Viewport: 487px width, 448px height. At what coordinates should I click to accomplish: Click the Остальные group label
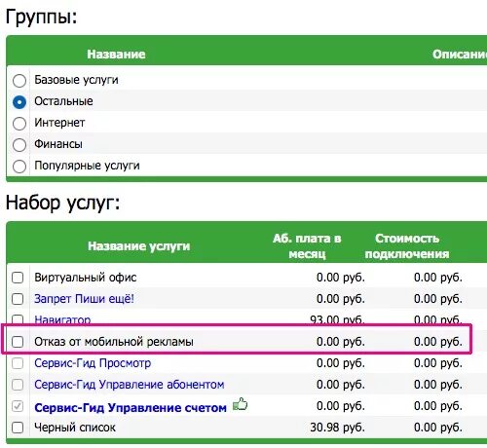coord(63,101)
